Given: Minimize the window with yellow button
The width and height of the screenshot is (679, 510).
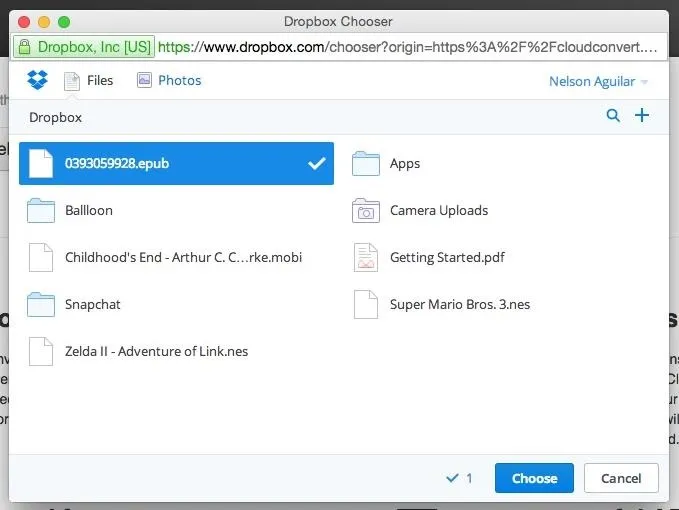Looking at the screenshot, I should (44, 22).
